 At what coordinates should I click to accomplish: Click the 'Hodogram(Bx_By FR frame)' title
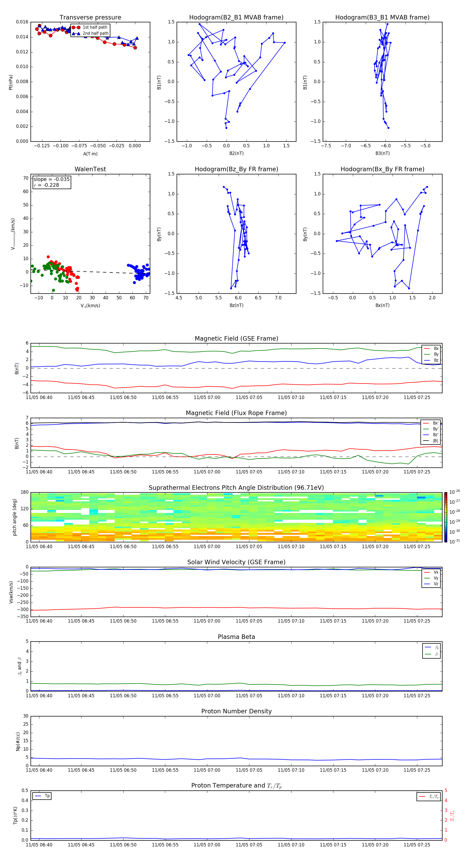point(382,169)
